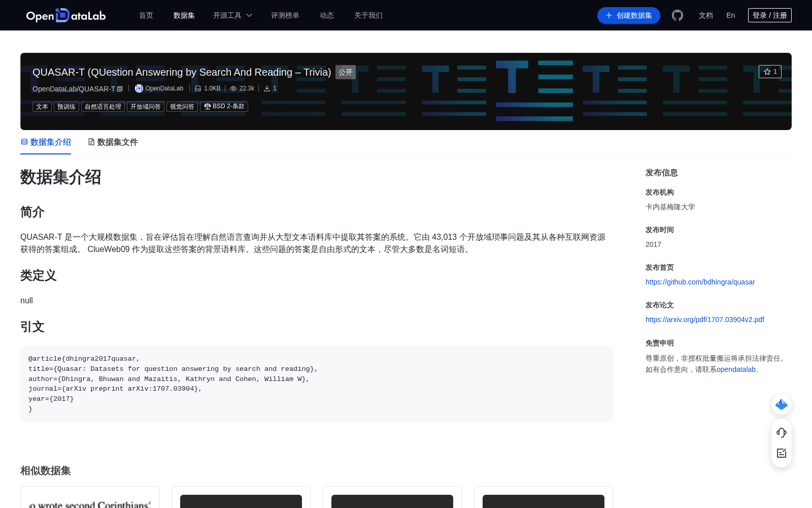The image size is (812, 508).
Task: Open 文档 in the top bar
Action: tap(706, 15)
